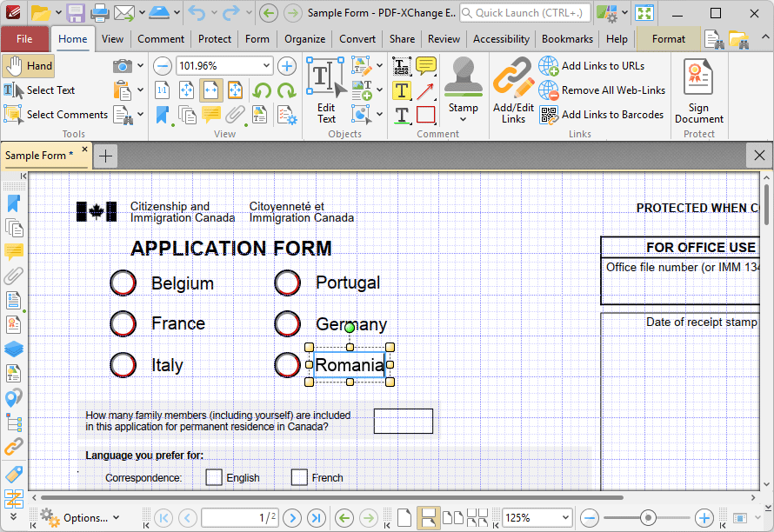The width and height of the screenshot is (774, 532).
Task: Click the Add Links to Barcodes icon
Action: pyautogui.click(x=549, y=115)
